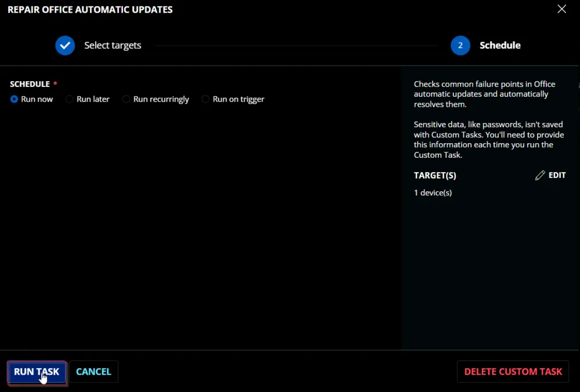Click the 'Sensitive data, like passwords' note

coord(489,140)
